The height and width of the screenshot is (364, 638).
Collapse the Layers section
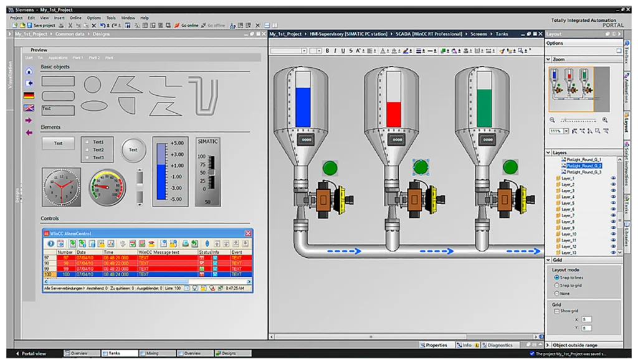tap(548, 152)
